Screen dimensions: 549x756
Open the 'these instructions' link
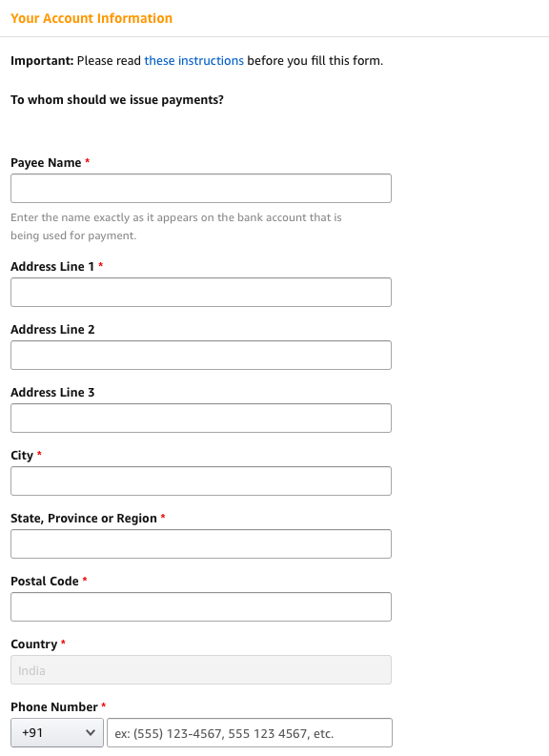(x=193, y=61)
